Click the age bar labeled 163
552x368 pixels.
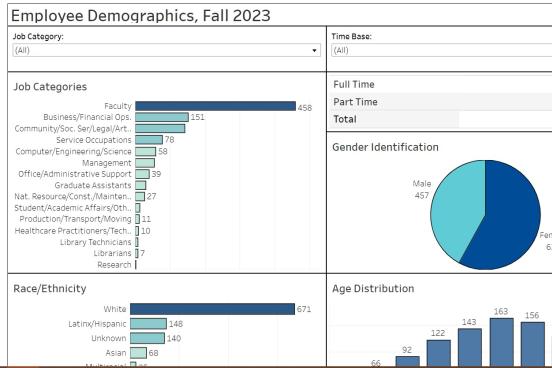point(501,342)
